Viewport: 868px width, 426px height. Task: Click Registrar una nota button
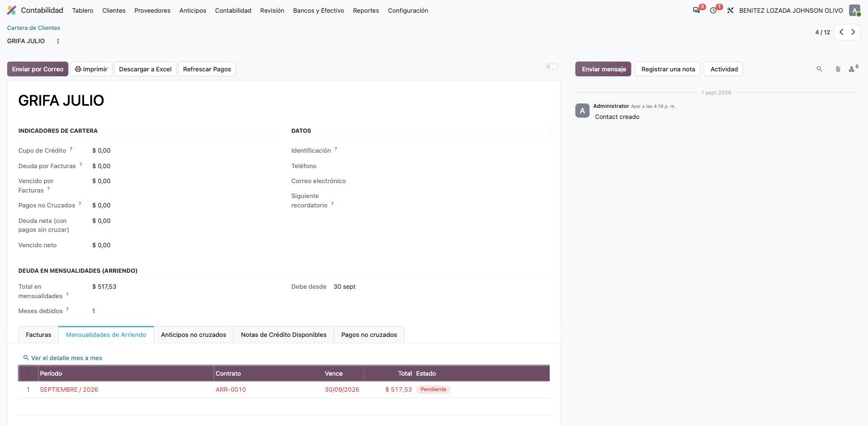pyautogui.click(x=668, y=69)
